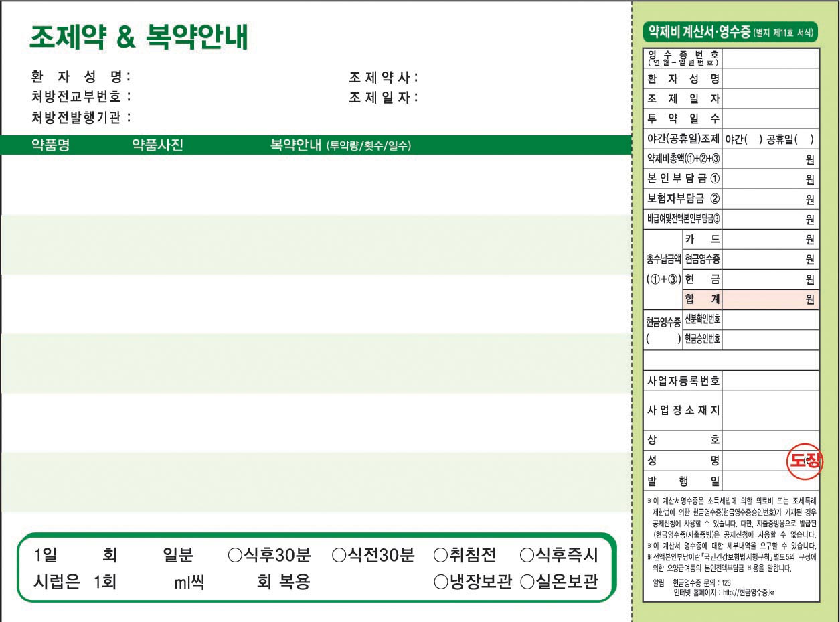The image size is (840, 622).
Task: Click the blank cell beside 사업자등록번호
Action: tap(770, 380)
